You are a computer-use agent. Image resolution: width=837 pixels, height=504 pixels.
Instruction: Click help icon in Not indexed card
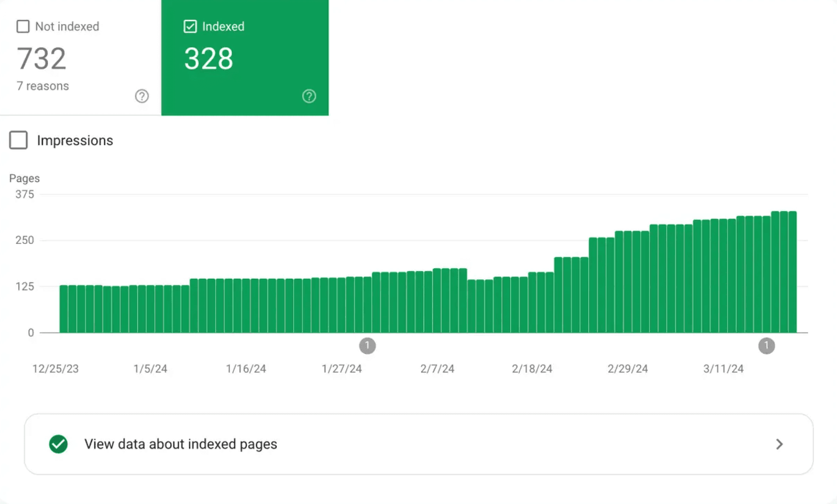point(142,96)
